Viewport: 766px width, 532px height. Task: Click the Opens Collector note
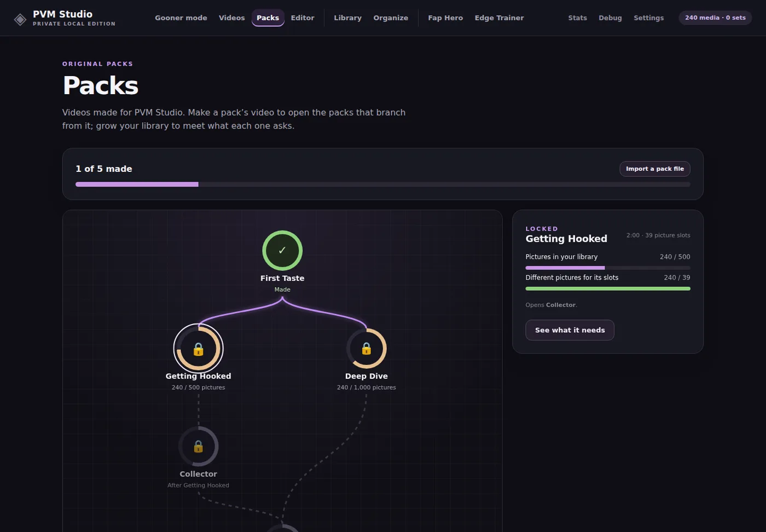551,305
